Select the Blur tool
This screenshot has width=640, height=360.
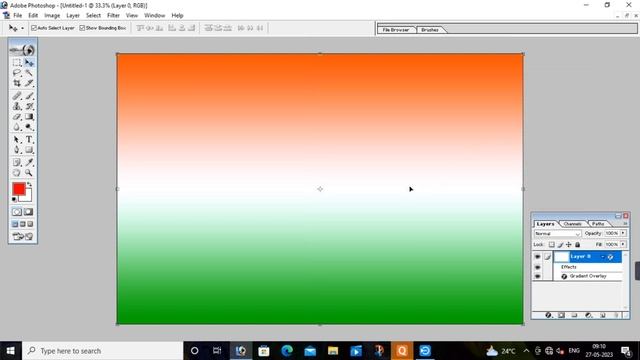17,127
